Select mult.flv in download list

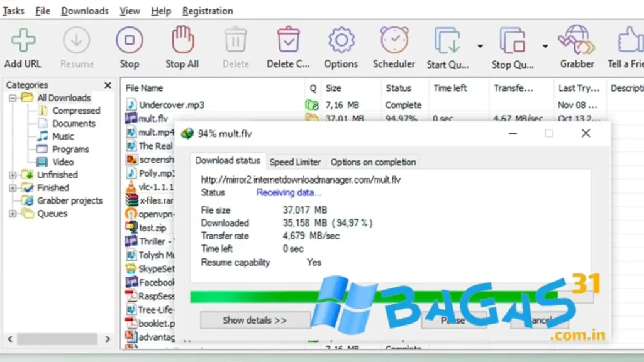tap(153, 119)
